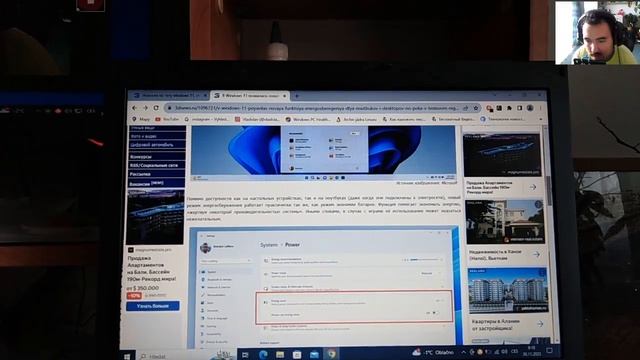This screenshot has width=640, height=360.
Task: Open the Вакансии sidebar menu item
Action: coord(157,183)
